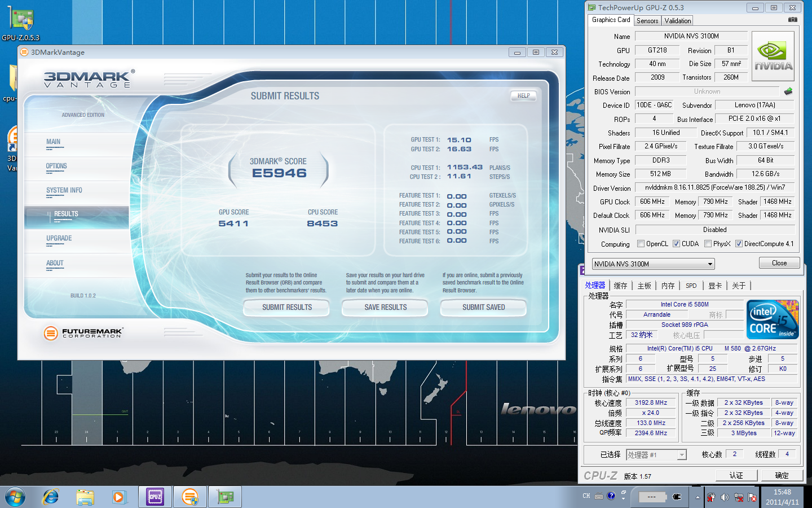
Task: Open language bar options arrow
Action: (x=623, y=500)
